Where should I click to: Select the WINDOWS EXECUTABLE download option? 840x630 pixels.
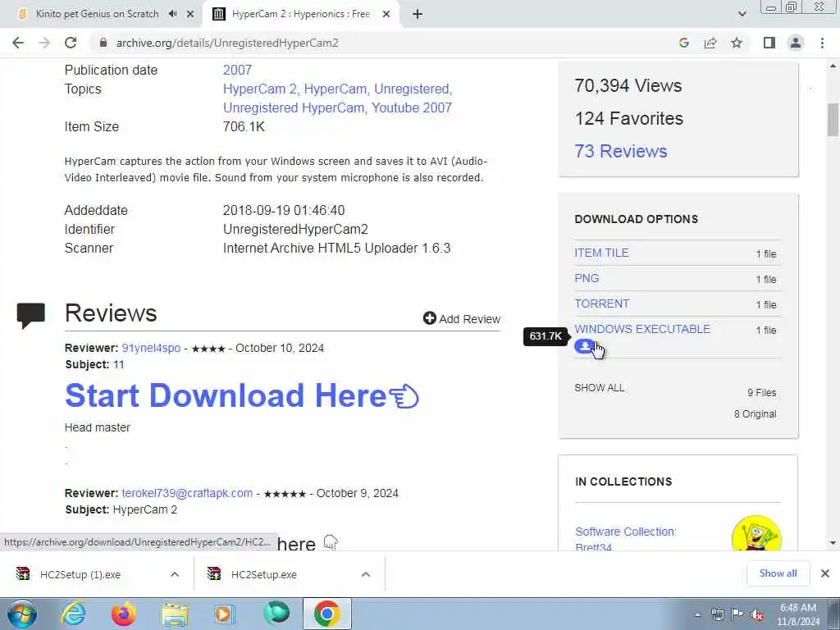click(x=642, y=329)
